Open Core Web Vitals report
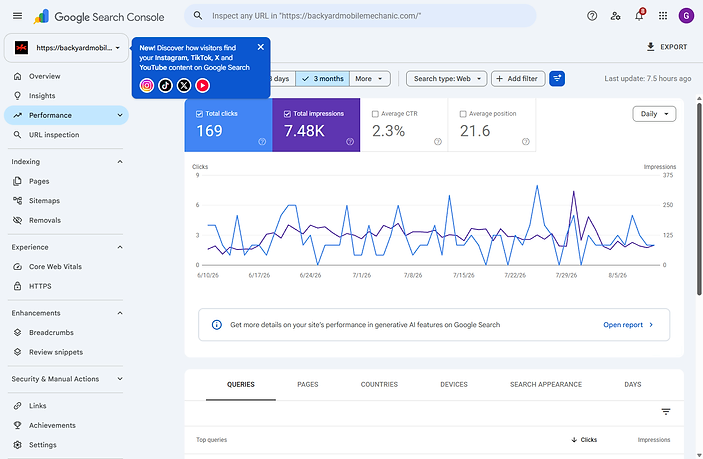Image resolution: width=703 pixels, height=459 pixels. [66, 267]
